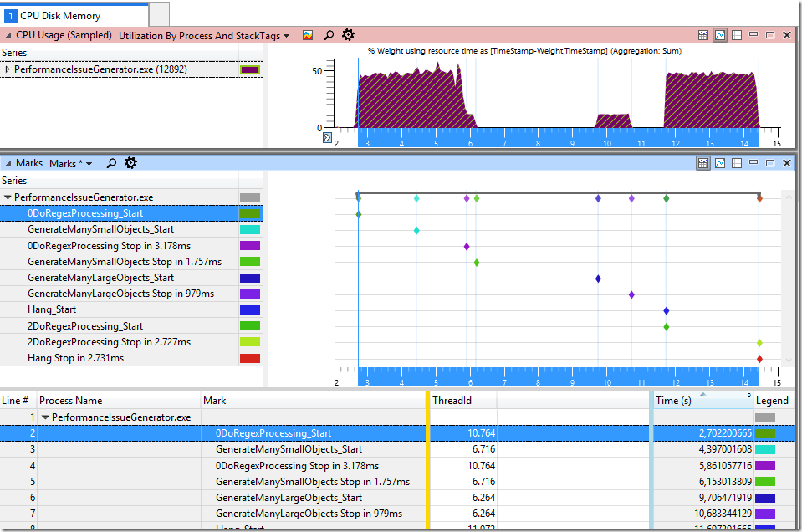
Task: Click the Legend column header
Action: [x=773, y=401]
